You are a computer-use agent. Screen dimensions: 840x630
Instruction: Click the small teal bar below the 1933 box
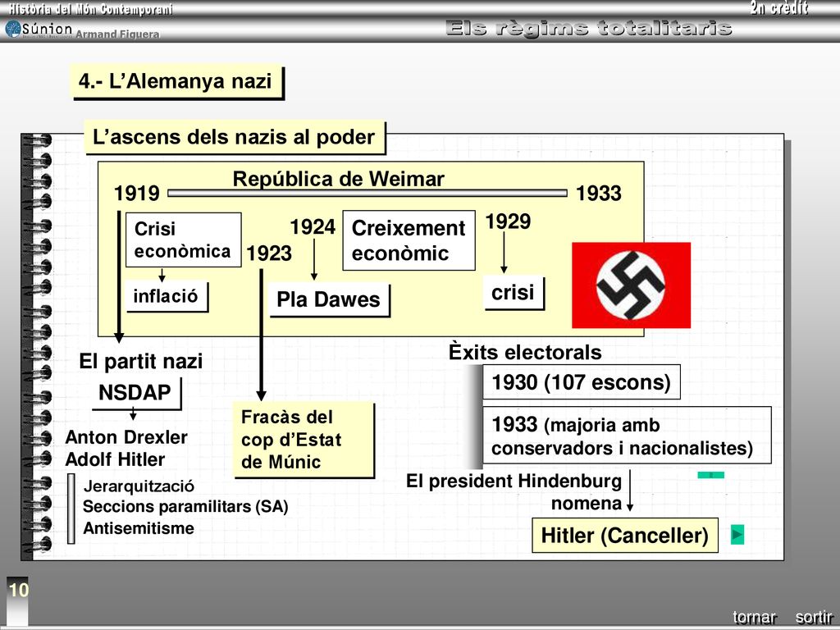coord(711,475)
